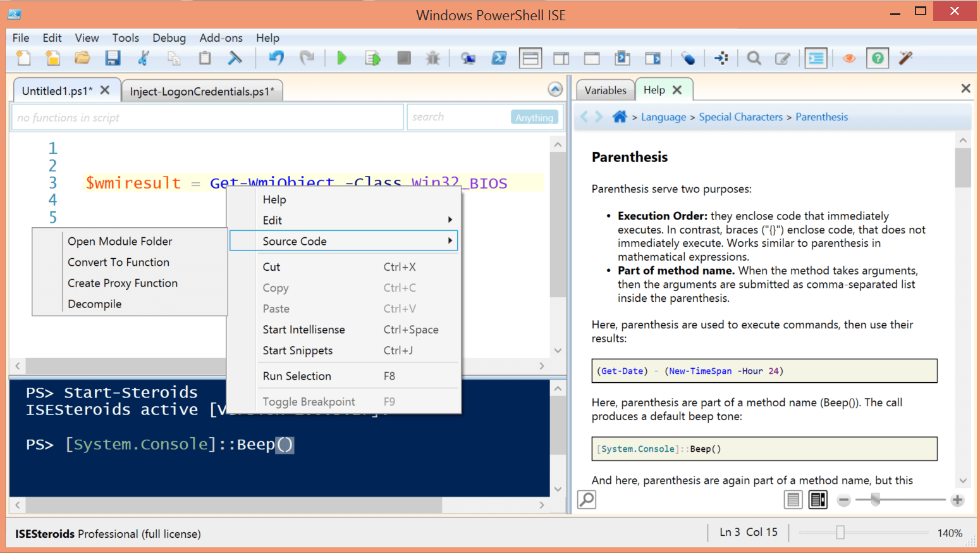This screenshot has width=980, height=553.
Task: Paste from the clipboard toolbar icon
Action: (205, 58)
